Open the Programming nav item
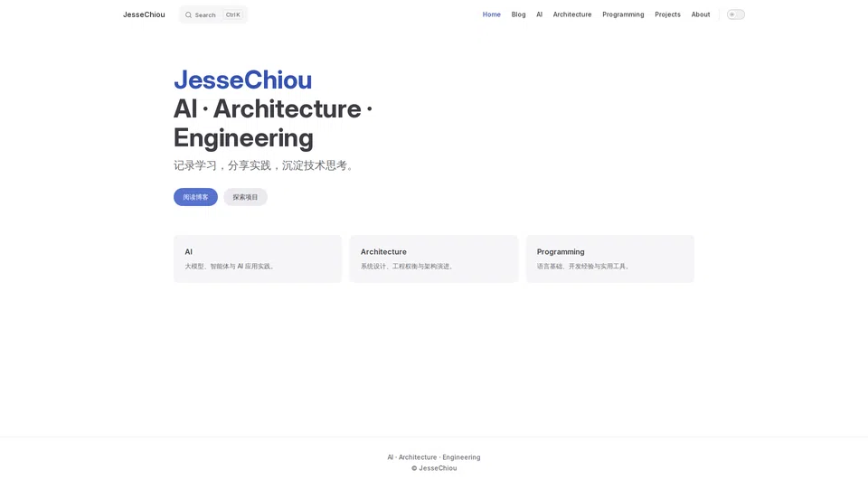The height and width of the screenshot is (488, 868). [x=623, y=14]
